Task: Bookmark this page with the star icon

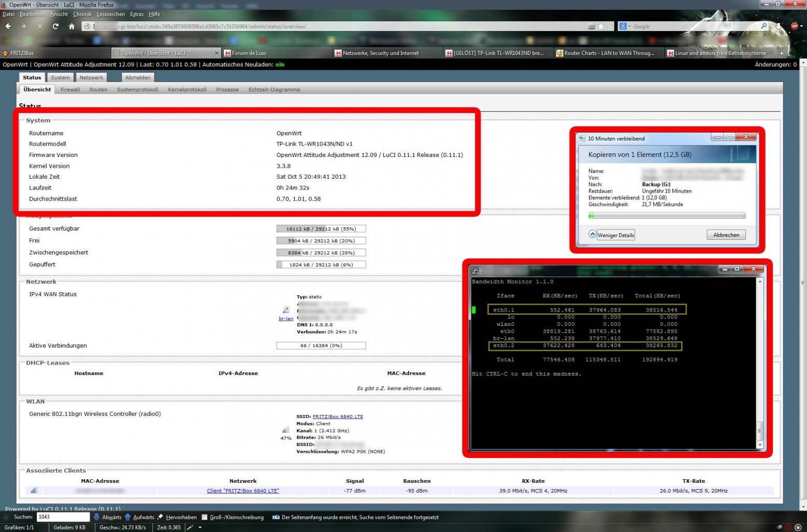Action: 601,26
